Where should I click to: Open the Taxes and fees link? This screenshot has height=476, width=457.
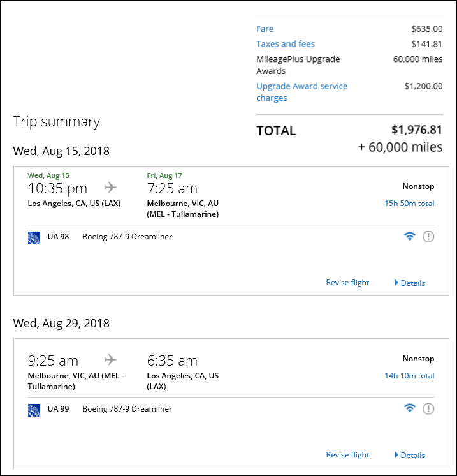point(286,44)
